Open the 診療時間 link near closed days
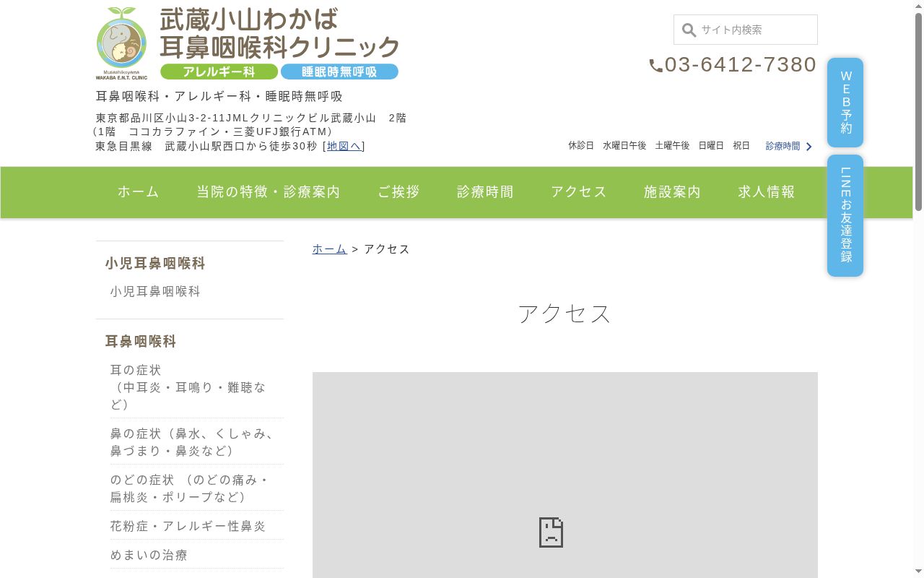924x578 pixels. [x=783, y=146]
